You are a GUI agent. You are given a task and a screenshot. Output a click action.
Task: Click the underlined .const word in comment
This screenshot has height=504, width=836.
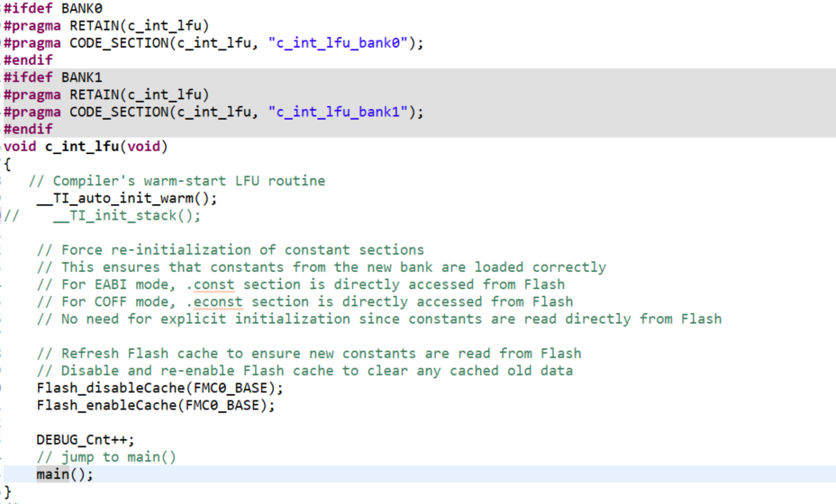tap(210, 284)
